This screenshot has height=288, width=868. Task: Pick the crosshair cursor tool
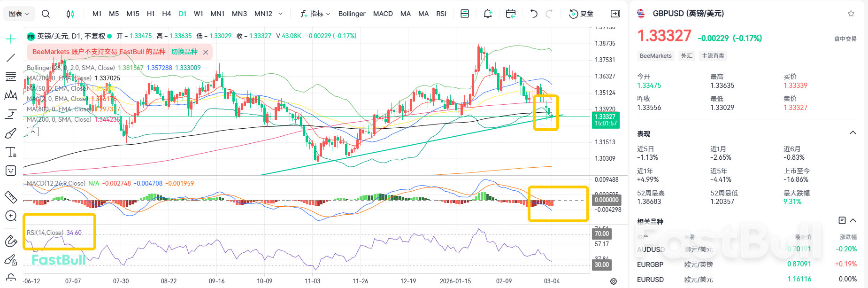coord(11,39)
